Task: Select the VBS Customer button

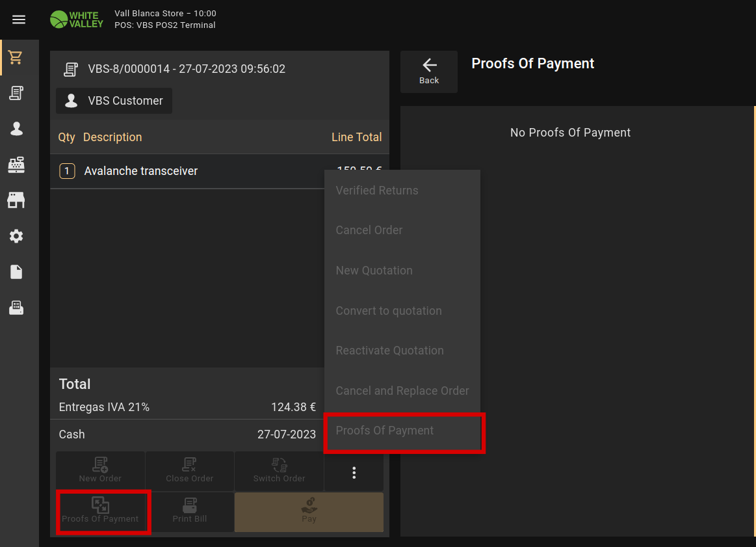Action: point(114,101)
